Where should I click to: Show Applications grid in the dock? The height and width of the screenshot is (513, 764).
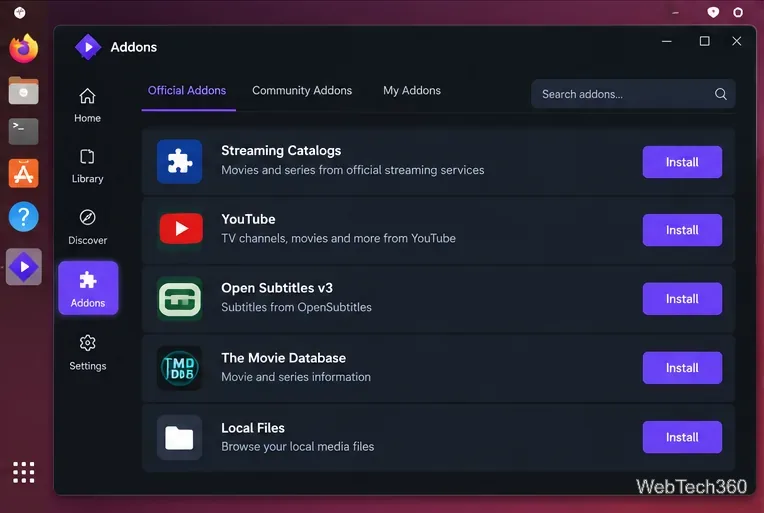pyautogui.click(x=23, y=472)
